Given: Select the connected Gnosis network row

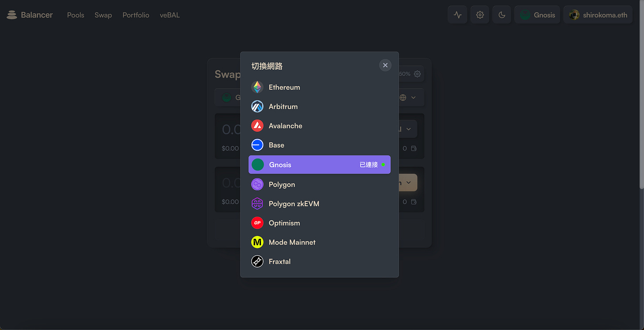Looking at the screenshot, I should (x=319, y=164).
